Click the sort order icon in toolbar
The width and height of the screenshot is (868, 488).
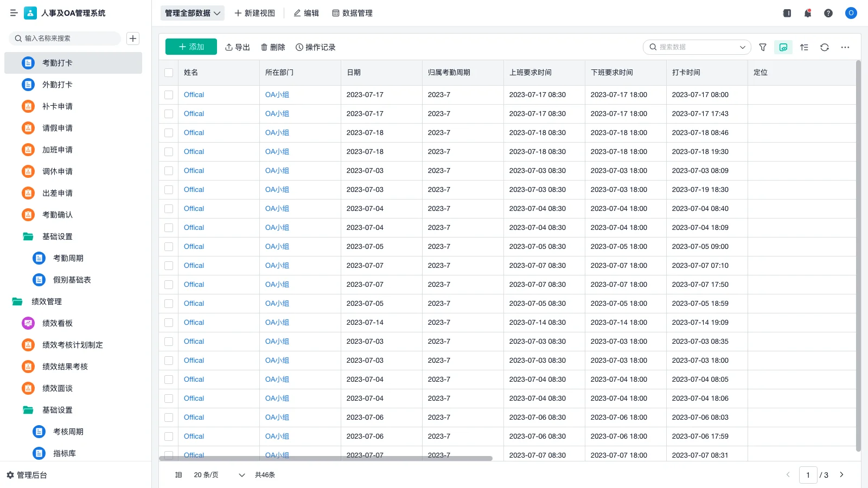point(804,47)
